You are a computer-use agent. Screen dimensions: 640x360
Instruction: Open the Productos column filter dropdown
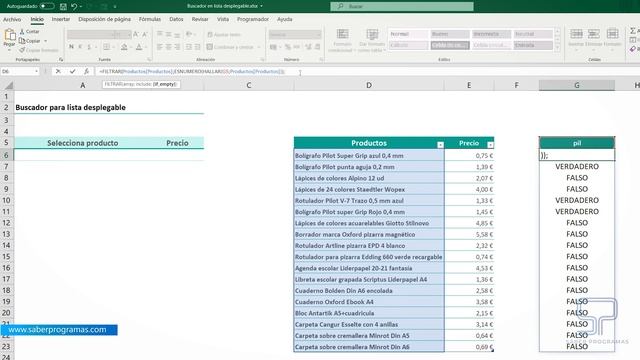(x=440, y=145)
